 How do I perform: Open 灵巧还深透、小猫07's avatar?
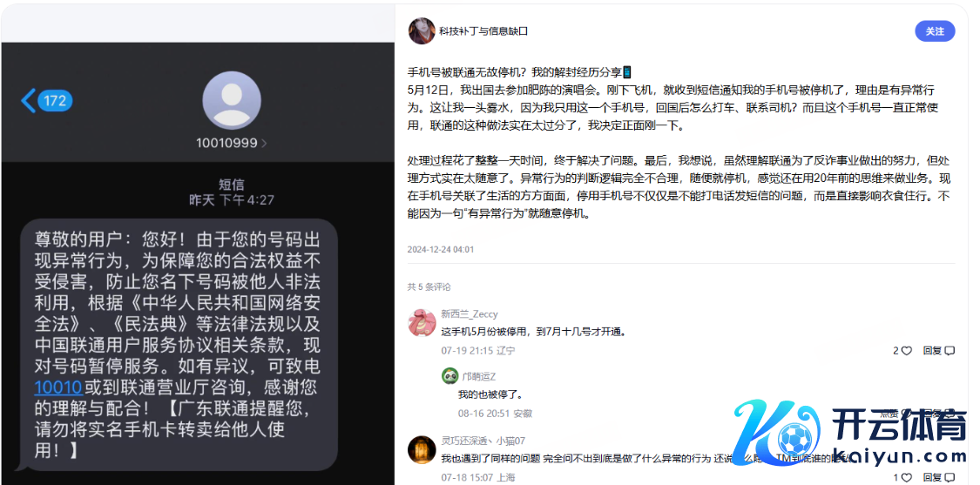422,450
